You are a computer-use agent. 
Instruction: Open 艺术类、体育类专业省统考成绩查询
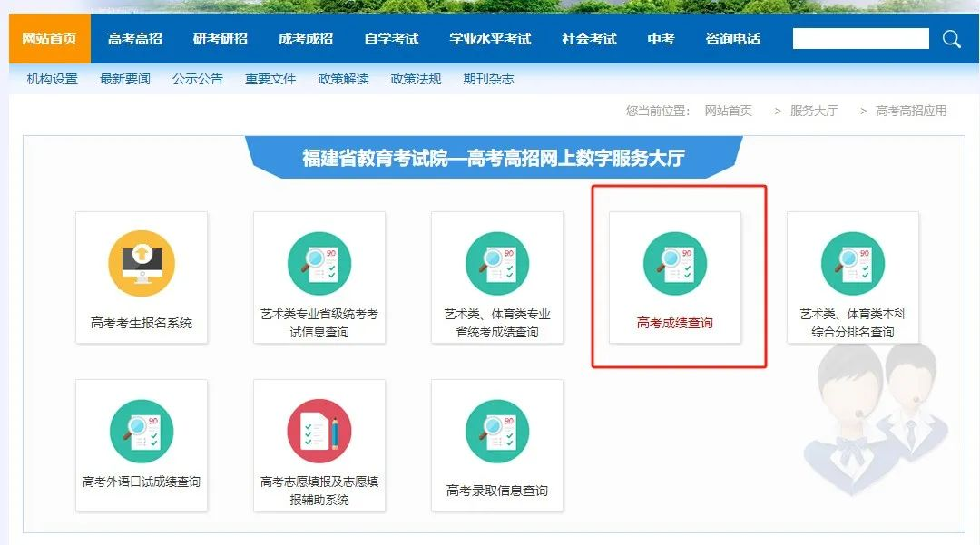pyautogui.click(x=497, y=277)
